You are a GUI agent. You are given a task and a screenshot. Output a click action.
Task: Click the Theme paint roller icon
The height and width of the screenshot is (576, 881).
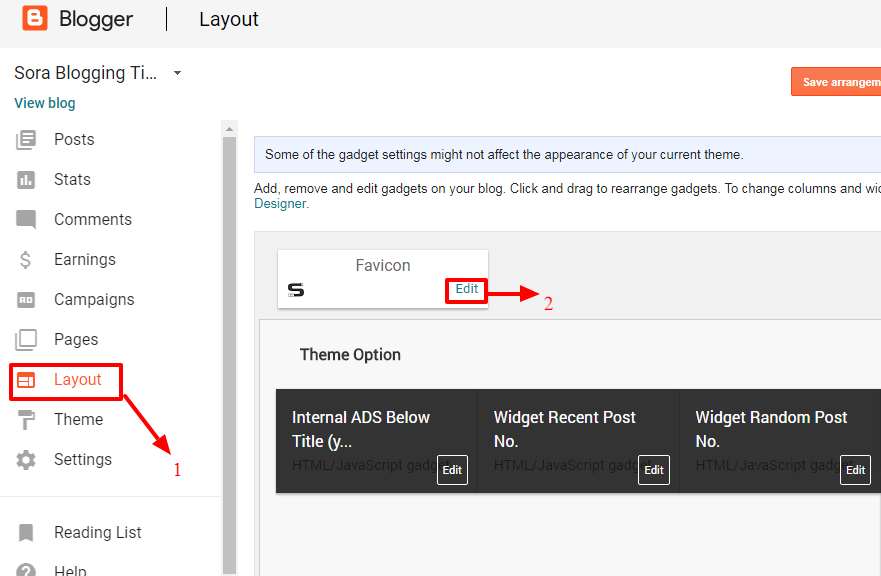tap(26, 420)
